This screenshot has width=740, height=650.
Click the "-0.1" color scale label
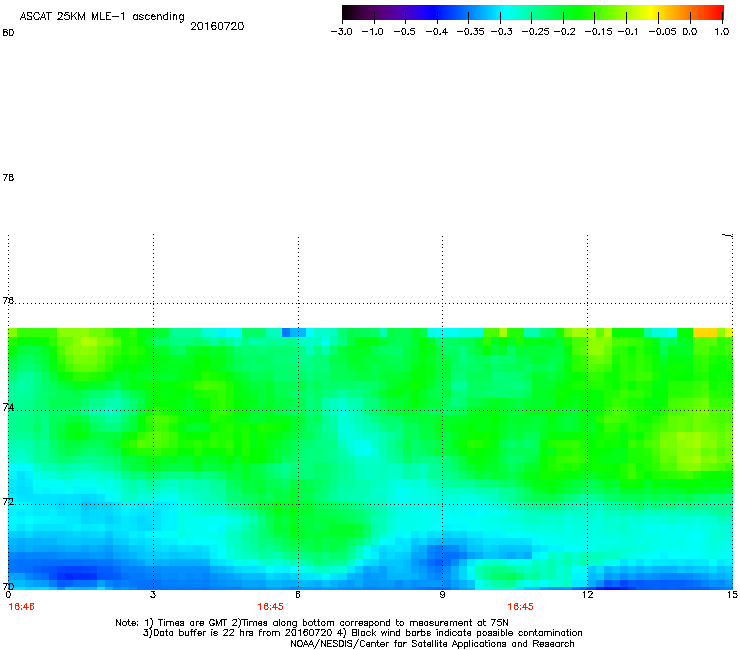pos(628,32)
